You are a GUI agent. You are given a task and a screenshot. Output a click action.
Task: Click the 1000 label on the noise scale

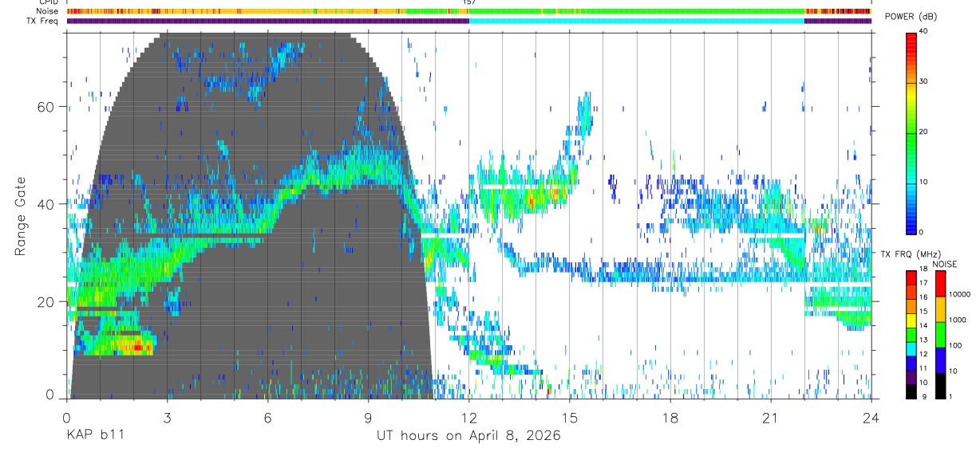[x=957, y=320]
